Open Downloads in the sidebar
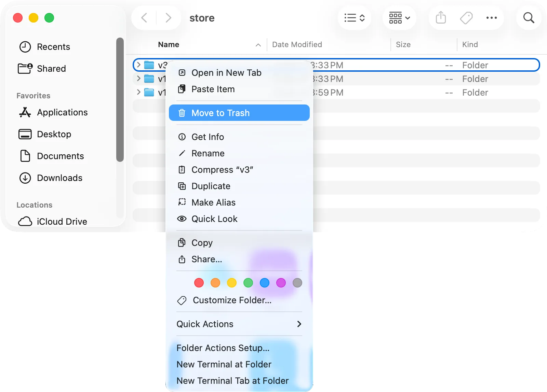Screen dimensions: 547x392 [x=51, y=178]
